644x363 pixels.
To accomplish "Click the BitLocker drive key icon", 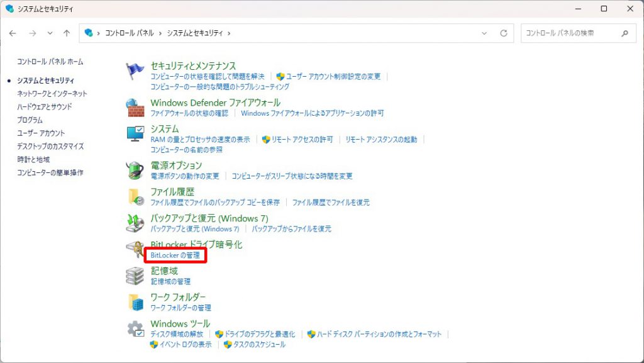I will [x=135, y=249].
